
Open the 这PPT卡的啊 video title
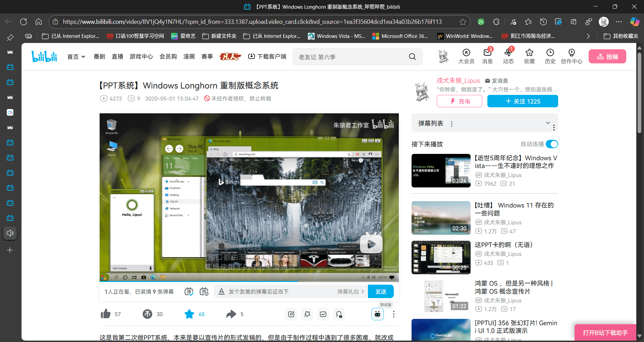pyautogui.click(x=504, y=245)
